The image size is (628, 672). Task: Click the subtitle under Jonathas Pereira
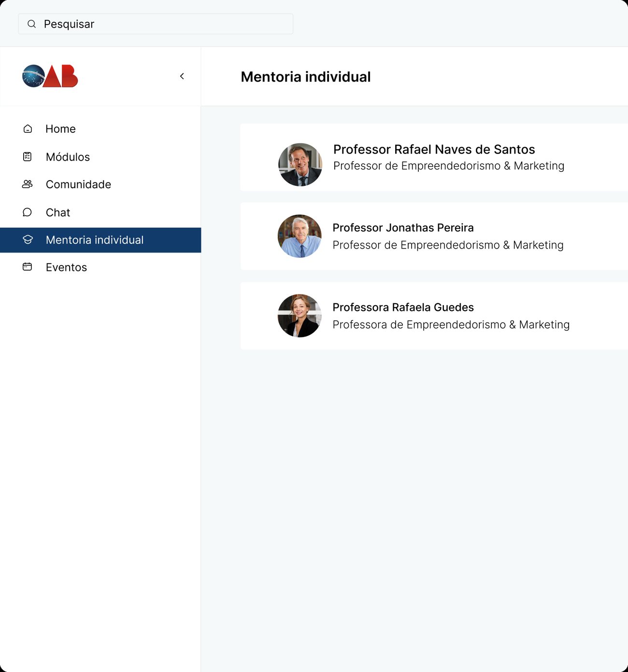point(448,245)
